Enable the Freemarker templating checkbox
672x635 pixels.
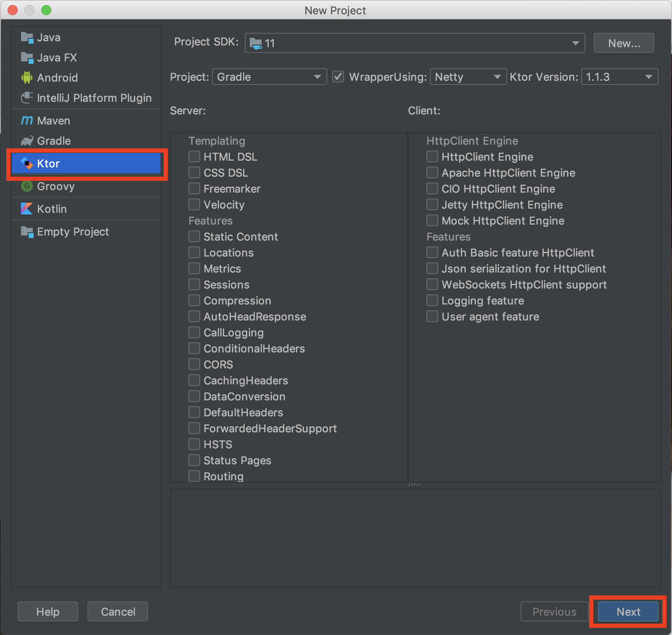click(x=194, y=189)
